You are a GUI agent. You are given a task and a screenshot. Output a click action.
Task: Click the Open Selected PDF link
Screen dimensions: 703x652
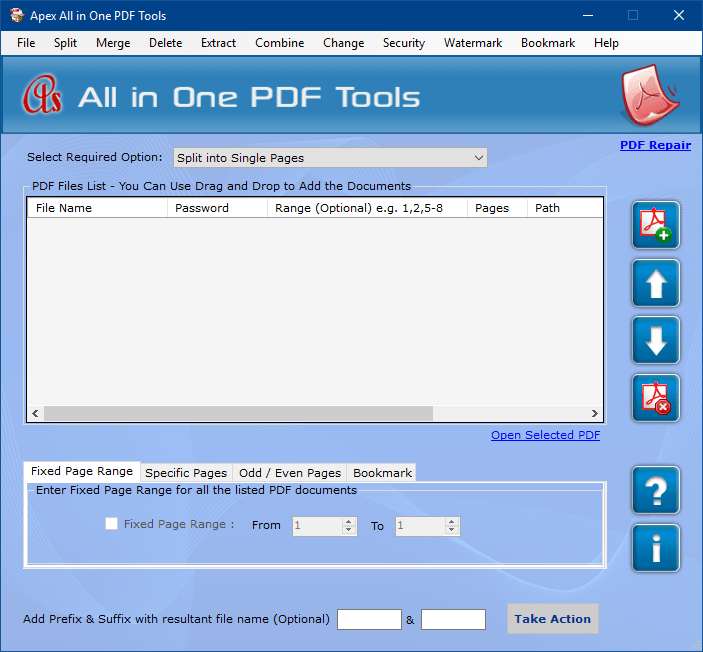545,435
